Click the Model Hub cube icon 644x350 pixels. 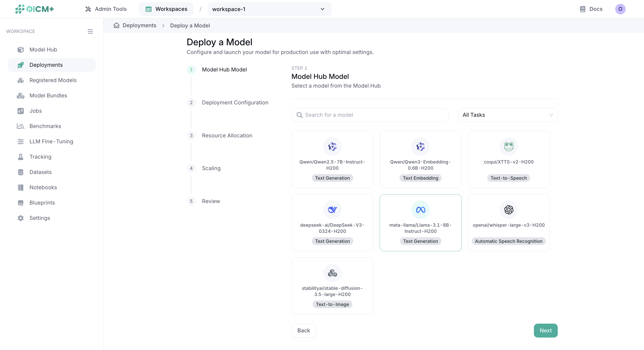(20, 50)
